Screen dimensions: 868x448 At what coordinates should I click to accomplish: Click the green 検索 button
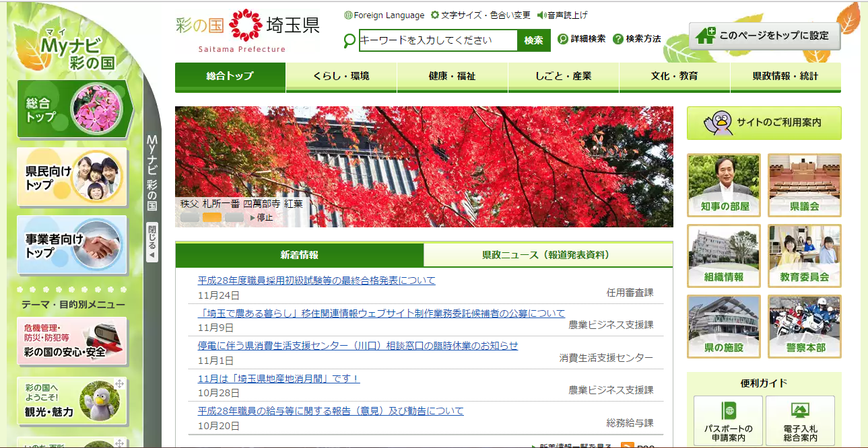click(x=534, y=40)
